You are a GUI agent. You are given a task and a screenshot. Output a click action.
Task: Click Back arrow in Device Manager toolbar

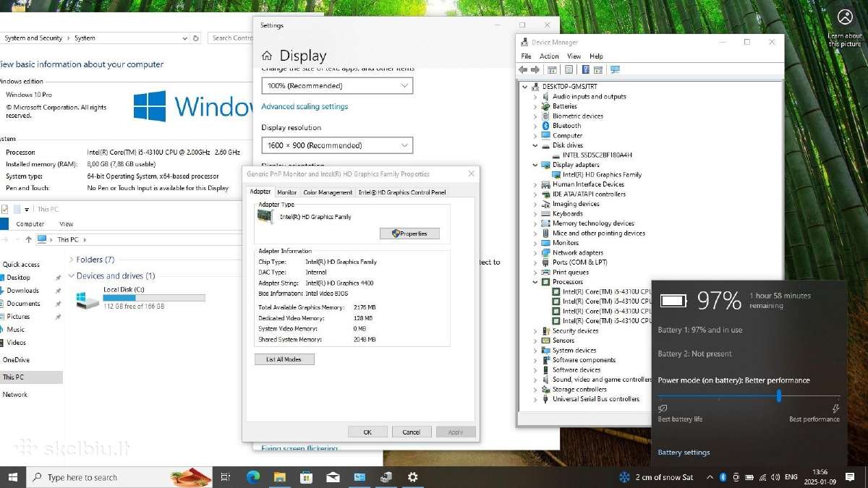[523, 69]
